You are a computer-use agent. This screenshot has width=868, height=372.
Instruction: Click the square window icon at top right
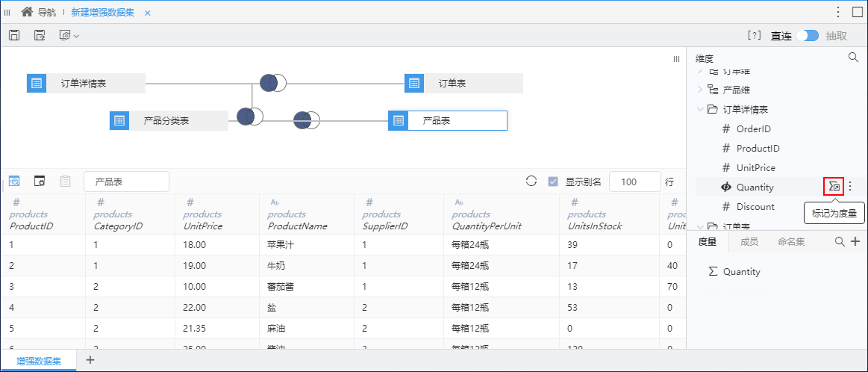(857, 12)
